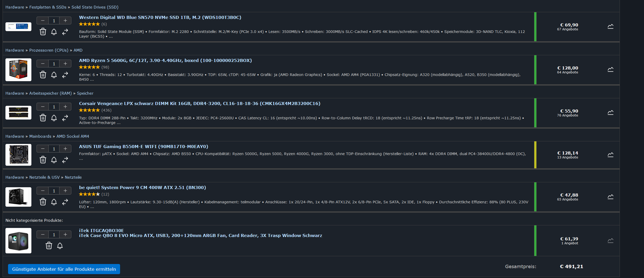Click Günstigste Anbieter für alle Produkte ermitteln
This screenshot has height=278, width=644.
click(64, 269)
